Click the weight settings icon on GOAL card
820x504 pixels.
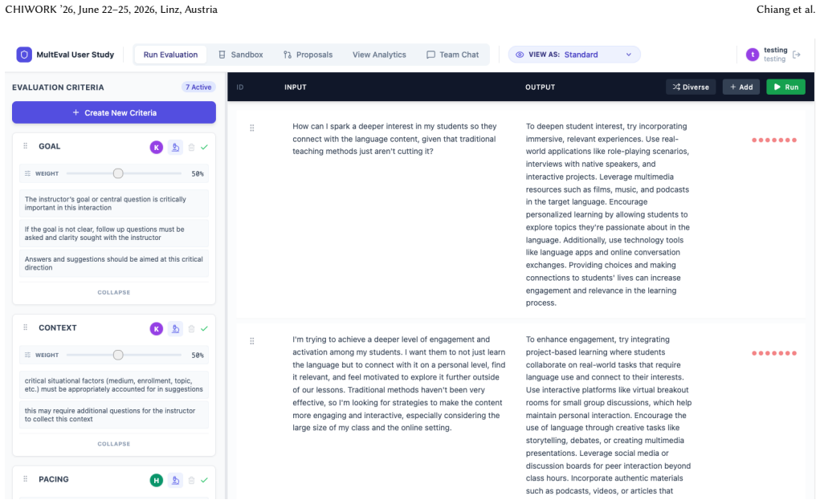pos(28,173)
